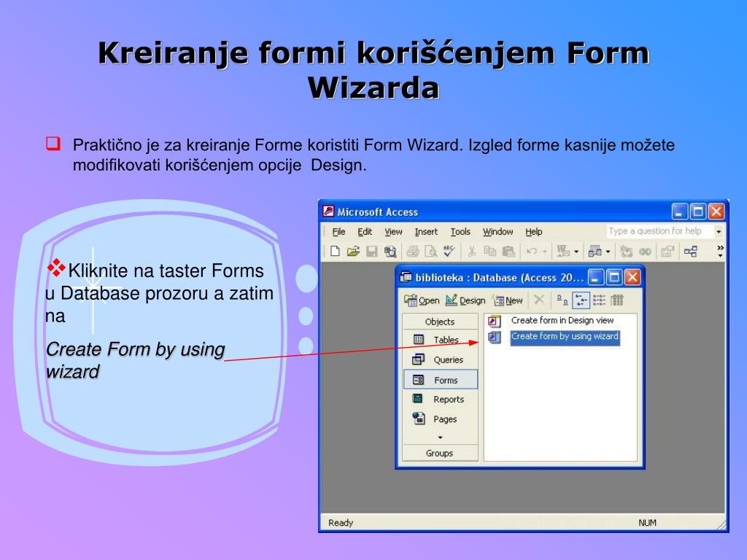Open the help question box dropdown arrow

click(719, 231)
